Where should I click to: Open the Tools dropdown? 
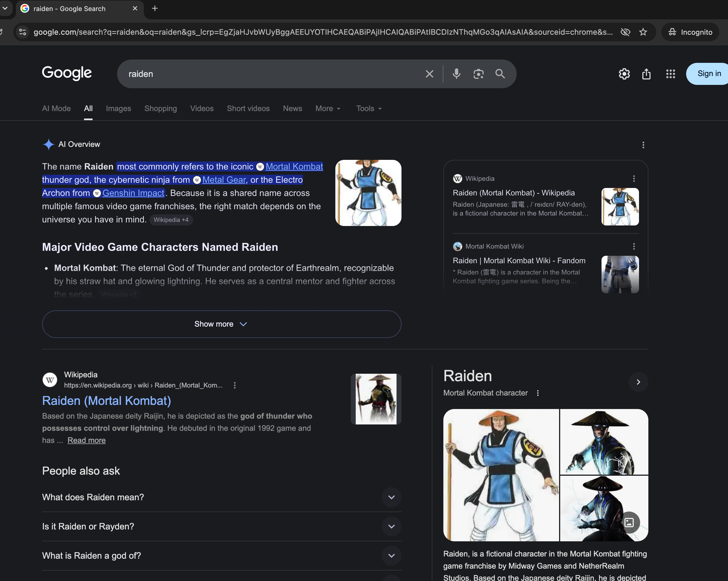tap(369, 109)
